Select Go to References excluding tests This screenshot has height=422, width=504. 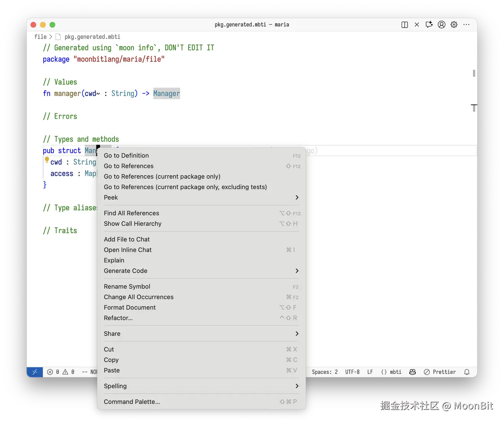pyautogui.click(x=202, y=187)
